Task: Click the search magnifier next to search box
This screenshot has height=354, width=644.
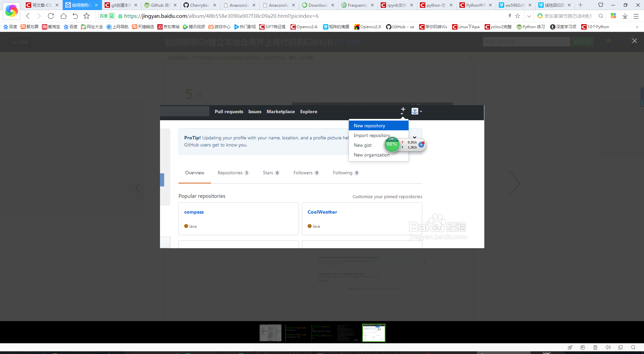Action: pos(601,16)
